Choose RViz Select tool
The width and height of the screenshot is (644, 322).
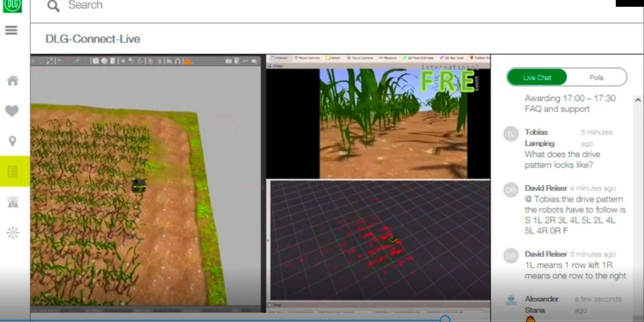[x=333, y=58]
